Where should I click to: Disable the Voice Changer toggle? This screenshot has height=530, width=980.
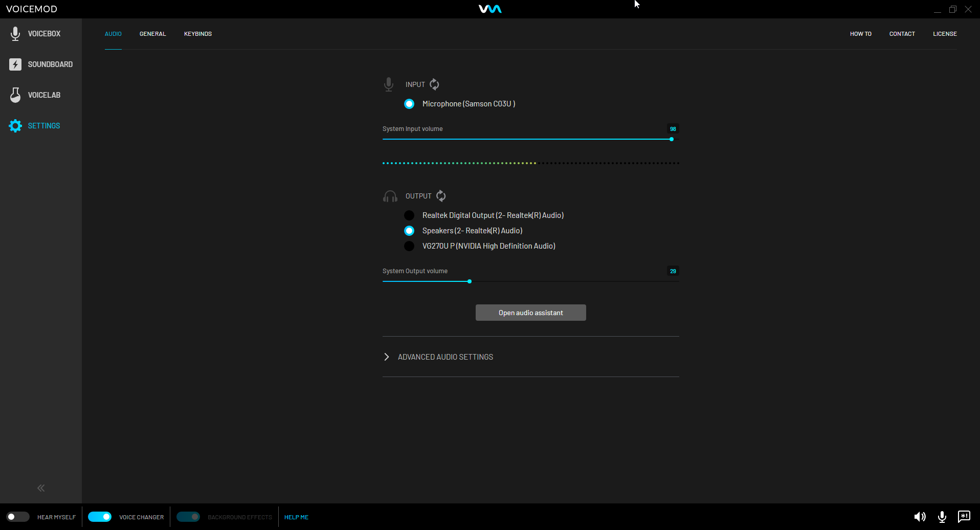pyautogui.click(x=100, y=517)
